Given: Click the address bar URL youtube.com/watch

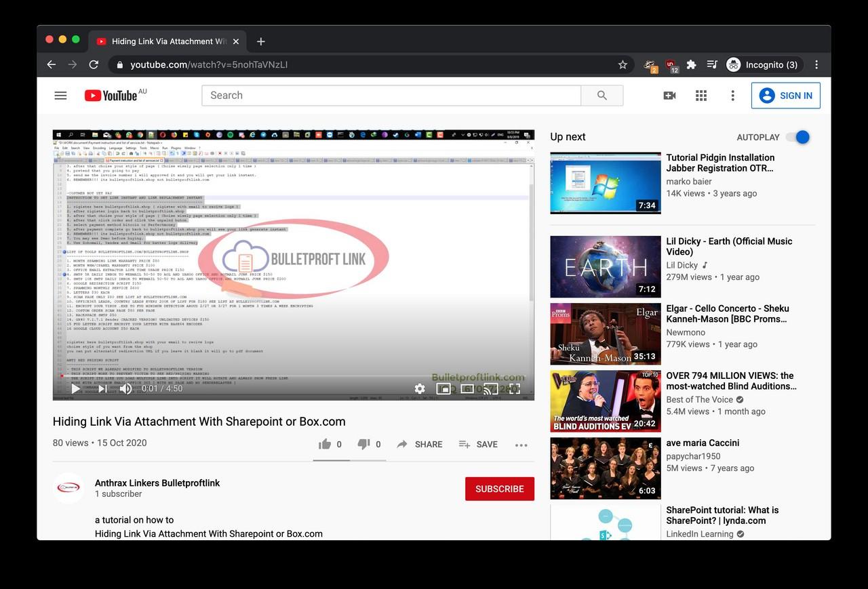Looking at the screenshot, I should point(209,64).
